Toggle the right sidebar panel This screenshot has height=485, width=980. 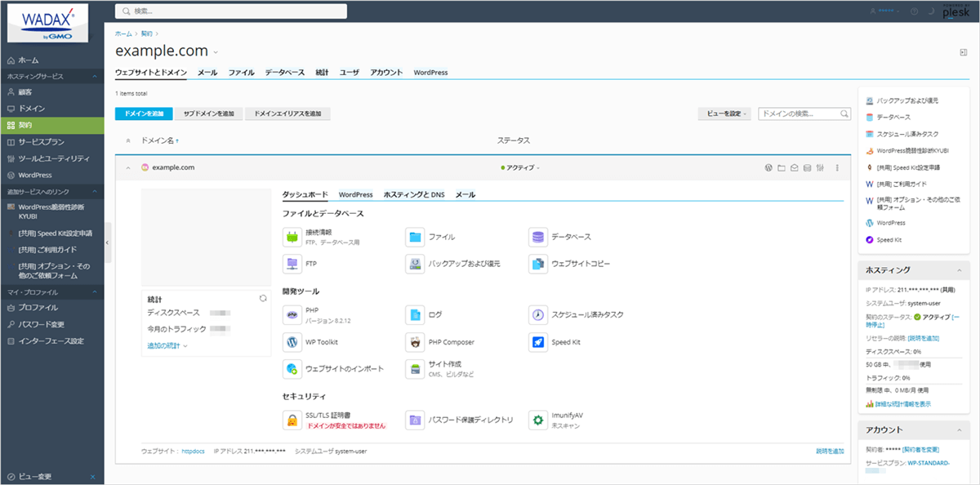point(964,52)
